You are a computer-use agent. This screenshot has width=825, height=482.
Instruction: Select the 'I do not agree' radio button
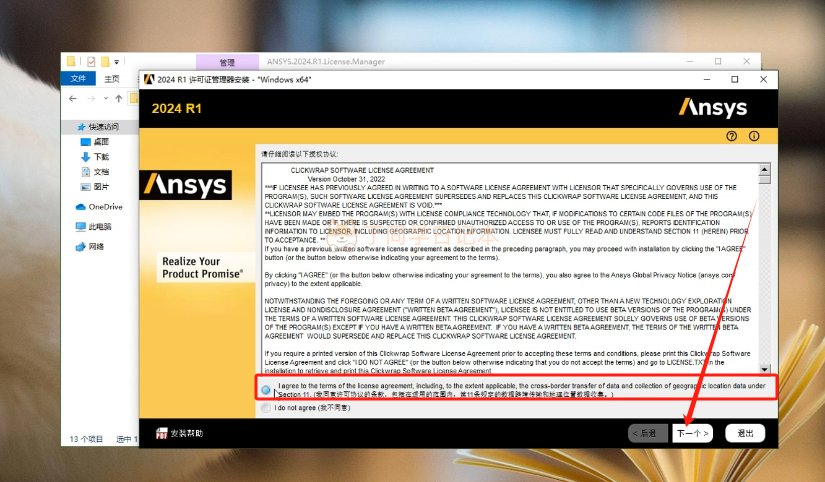pyautogui.click(x=266, y=408)
